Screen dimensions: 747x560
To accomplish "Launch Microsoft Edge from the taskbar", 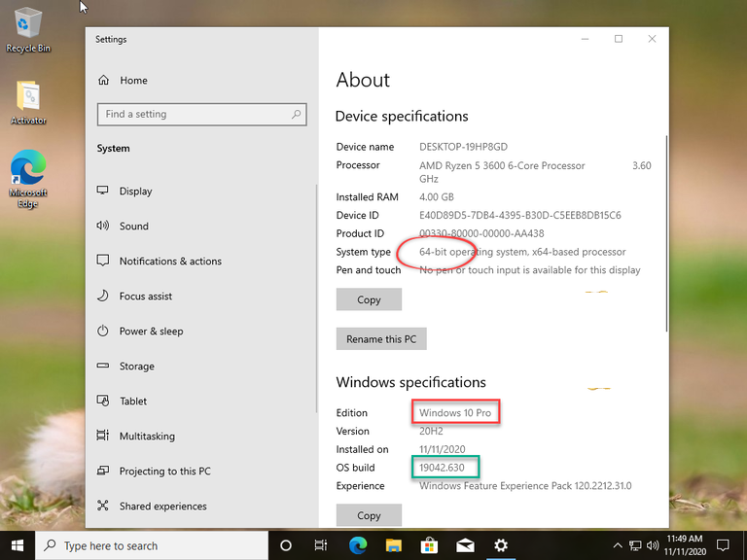I will click(x=358, y=545).
